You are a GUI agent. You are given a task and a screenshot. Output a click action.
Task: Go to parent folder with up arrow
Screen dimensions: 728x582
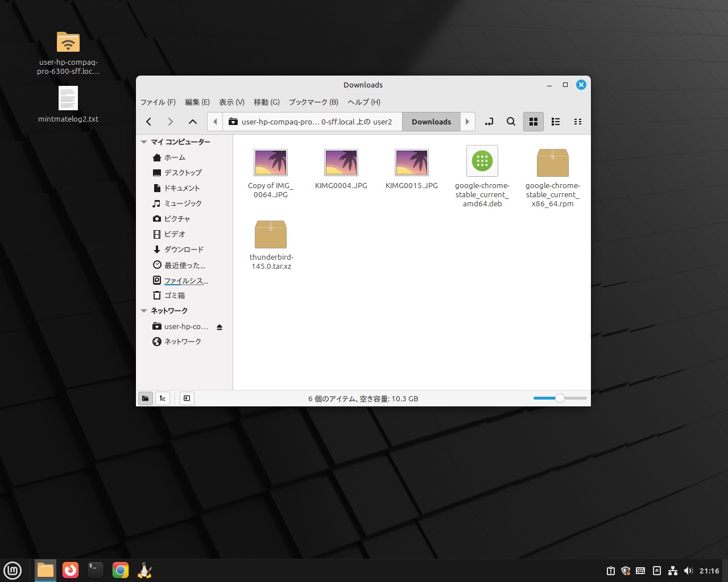193,122
